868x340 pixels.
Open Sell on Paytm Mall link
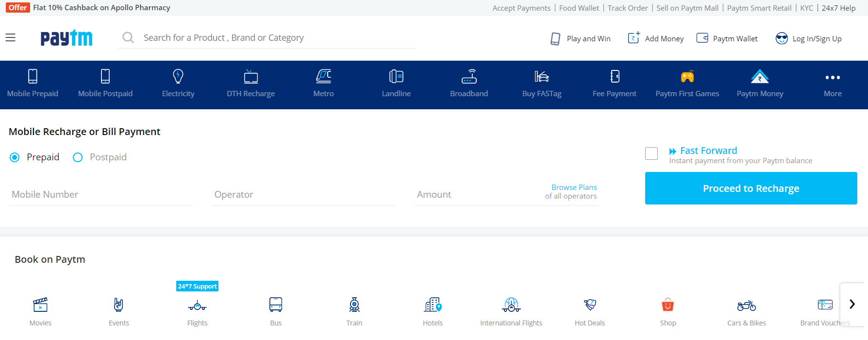(687, 8)
